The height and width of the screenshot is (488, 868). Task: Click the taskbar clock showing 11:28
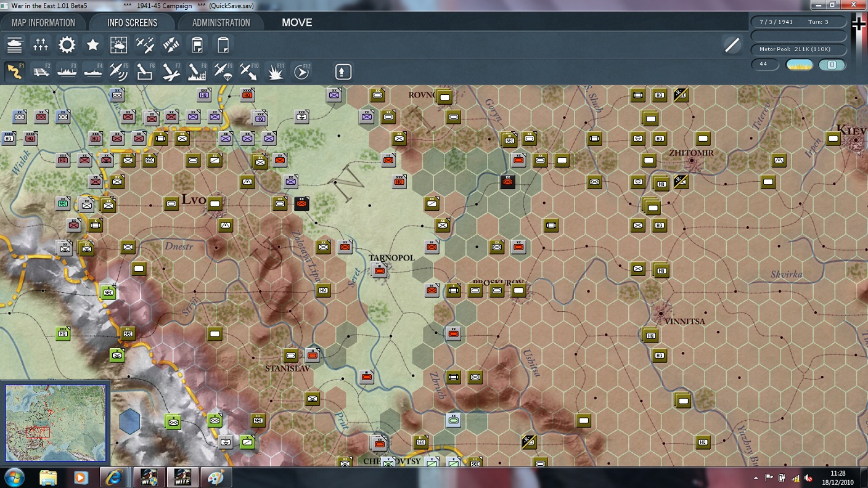tap(837, 478)
